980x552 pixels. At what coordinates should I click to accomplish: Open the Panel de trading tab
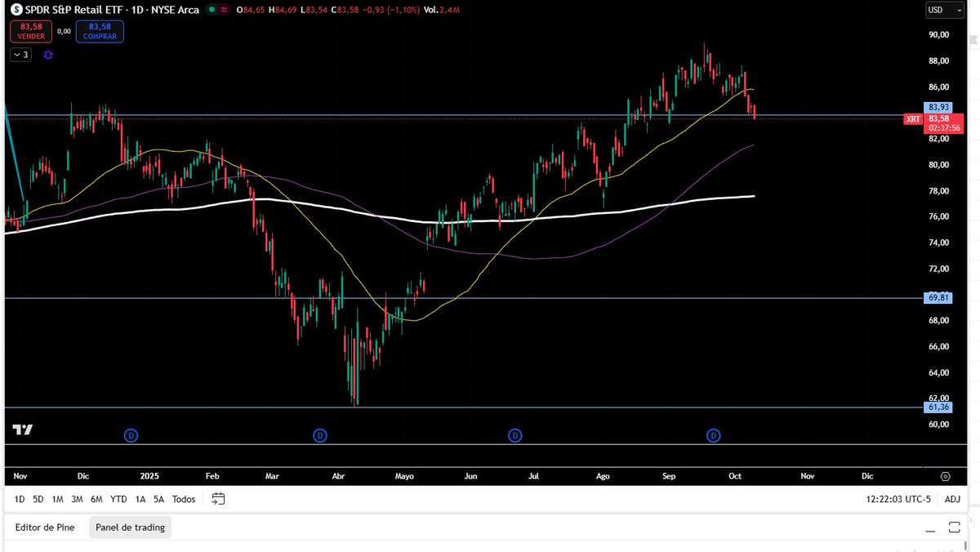(x=130, y=528)
